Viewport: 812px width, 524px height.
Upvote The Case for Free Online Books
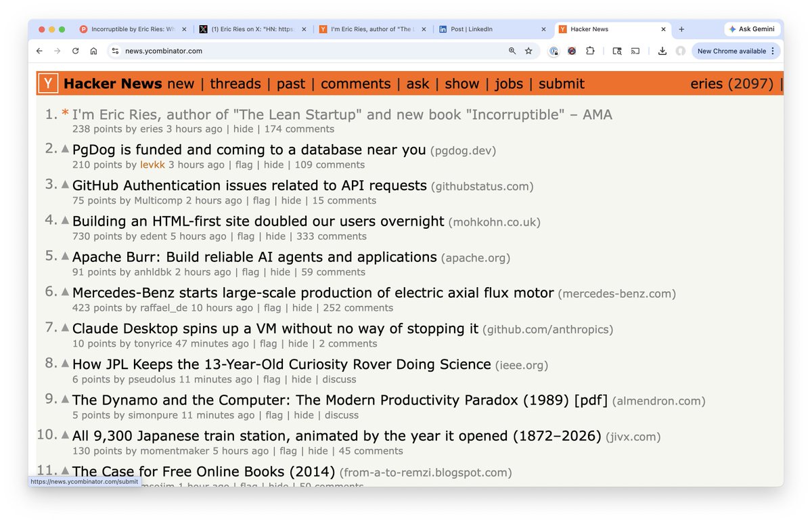pos(66,471)
